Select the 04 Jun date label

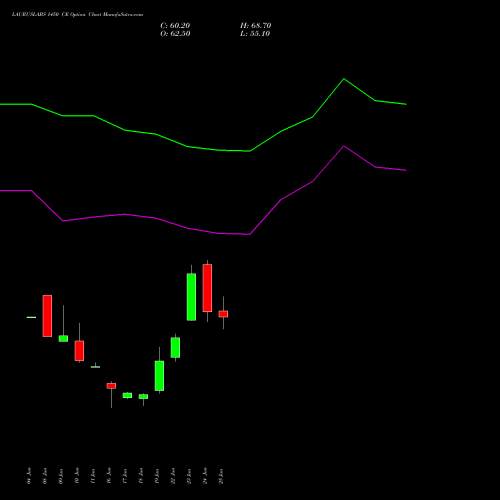click(29, 476)
